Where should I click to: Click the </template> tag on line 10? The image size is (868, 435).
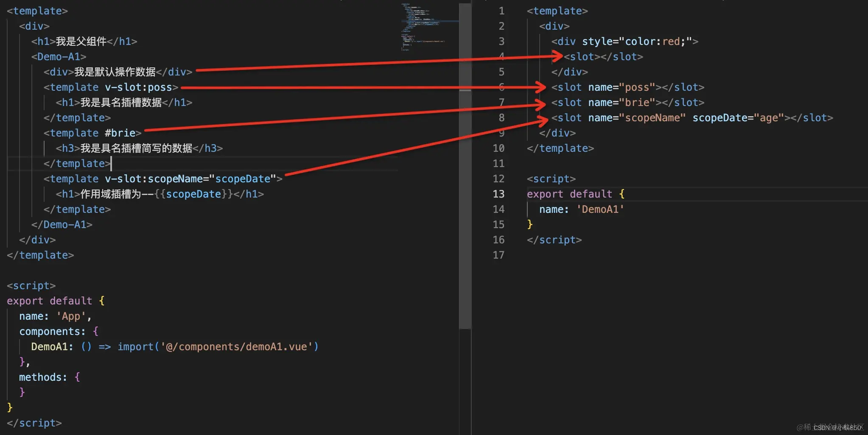pos(560,148)
